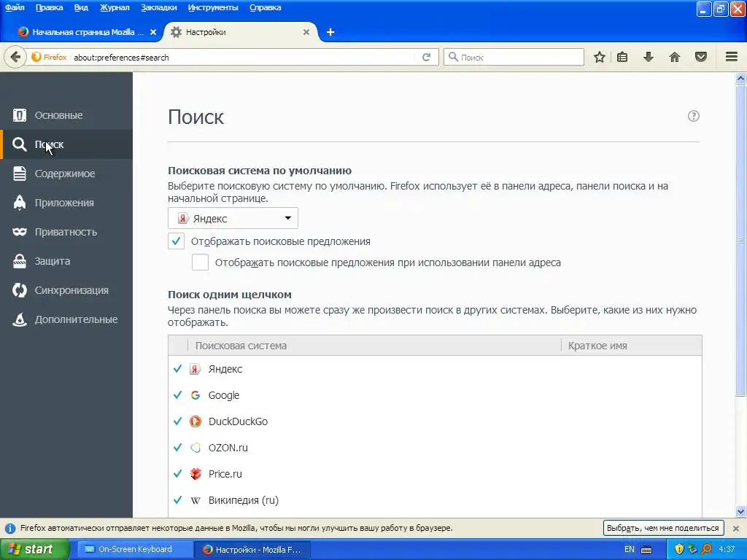Open the help question mark icon
747x560 pixels.
pyautogui.click(x=694, y=116)
